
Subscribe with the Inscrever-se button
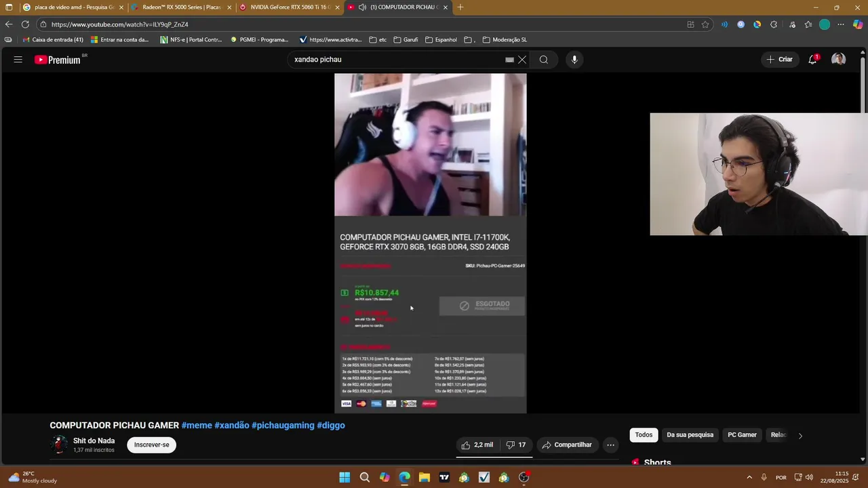pos(151,445)
